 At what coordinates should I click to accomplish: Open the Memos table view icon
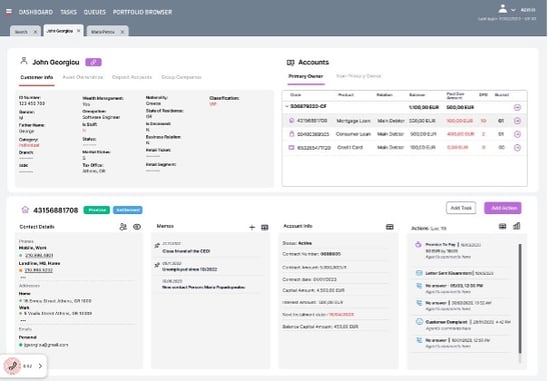click(x=265, y=228)
